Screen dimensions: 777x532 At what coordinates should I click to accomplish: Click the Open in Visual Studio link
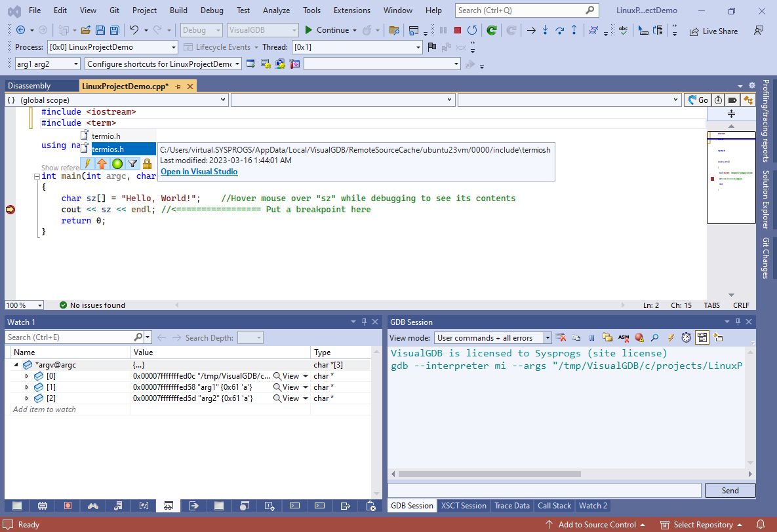coord(199,172)
